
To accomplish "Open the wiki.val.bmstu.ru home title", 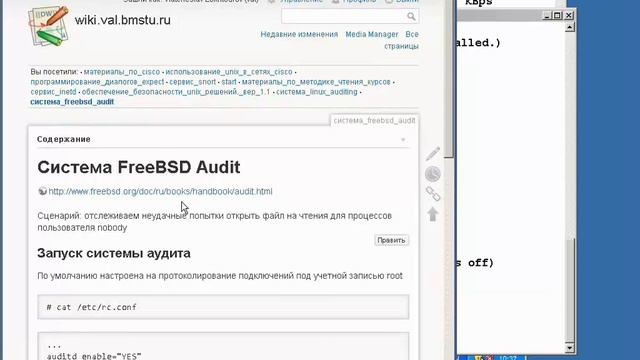I will coord(122,20).
